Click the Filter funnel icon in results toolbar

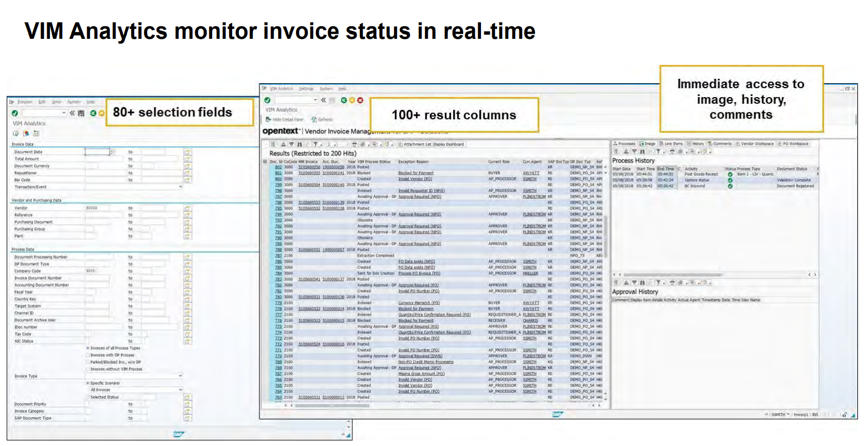coord(315,144)
